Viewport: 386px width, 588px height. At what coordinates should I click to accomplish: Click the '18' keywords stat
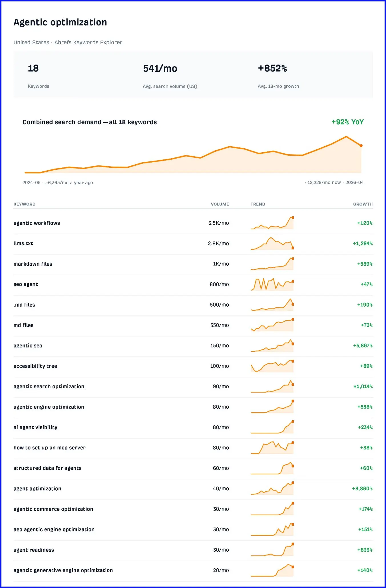(x=33, y=68)
